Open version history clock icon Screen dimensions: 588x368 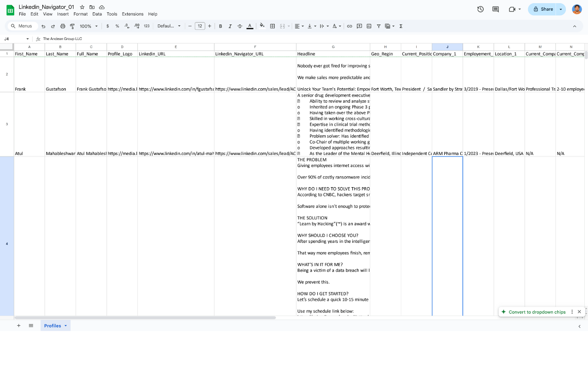pos(481,9)
